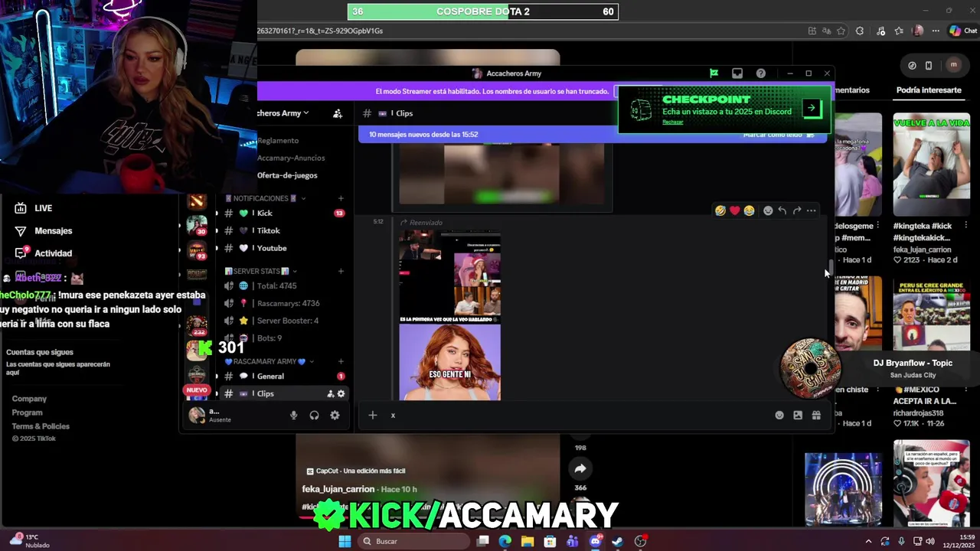Collapse the RASCAMARY ARMY category
The width and height of the screenshot is (980, 551).
coord(269,361)
